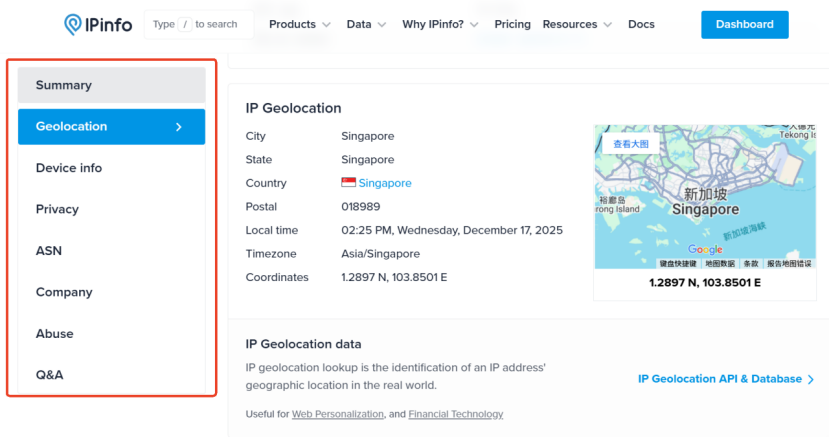Click the Geolocation chevron arrow
This screenshot has width=829, height=437.
(179, 127)
